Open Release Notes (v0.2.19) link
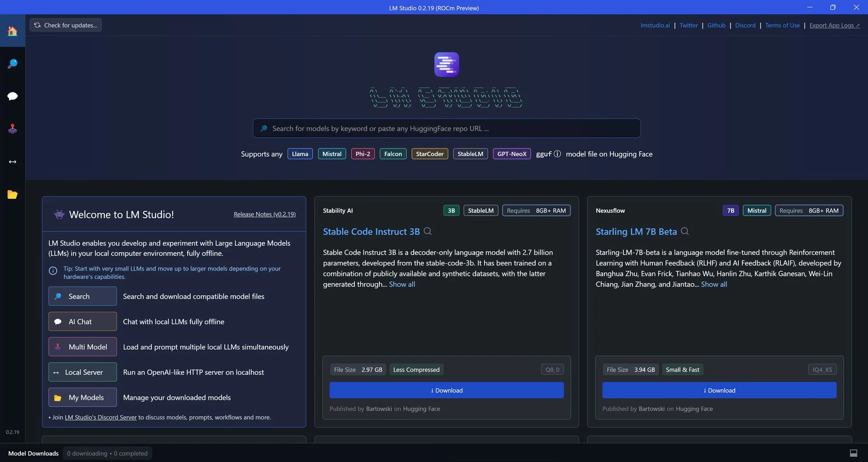The image size is (868, 462). pyautogui.click(x=264, y=214)
